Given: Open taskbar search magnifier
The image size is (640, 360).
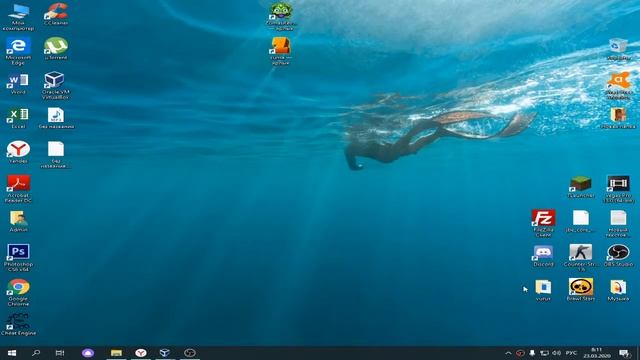Looking at the screenshot, I should point(36,353).
